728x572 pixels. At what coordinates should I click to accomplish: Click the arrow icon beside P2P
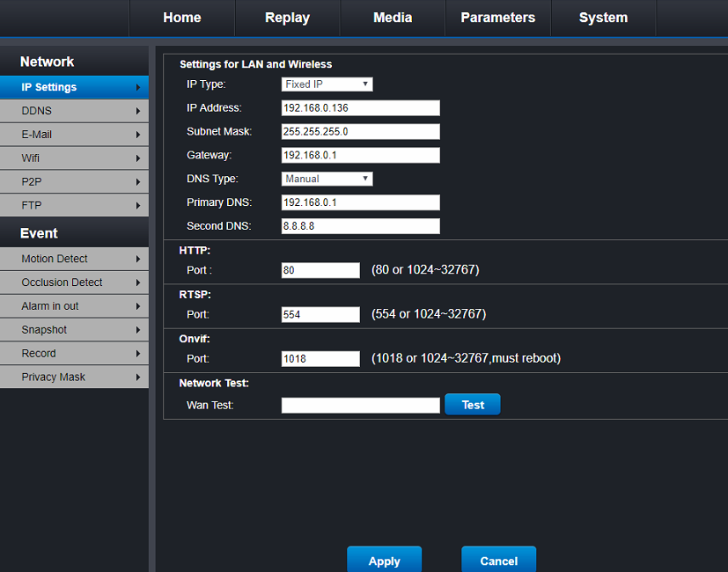coord(138,182)
